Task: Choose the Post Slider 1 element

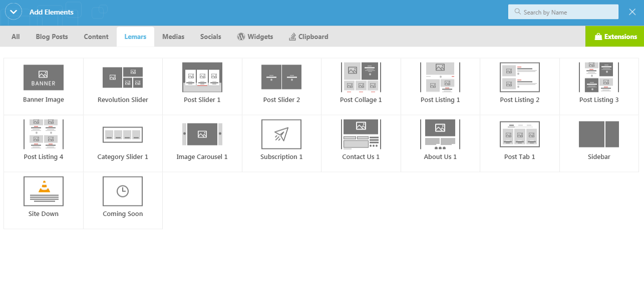Action: click(x=202, y=78)
